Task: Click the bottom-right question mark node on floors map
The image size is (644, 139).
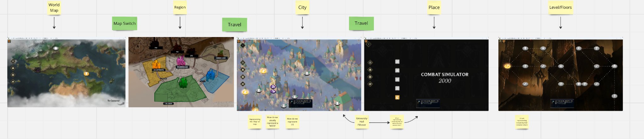Action: (614, 96)
